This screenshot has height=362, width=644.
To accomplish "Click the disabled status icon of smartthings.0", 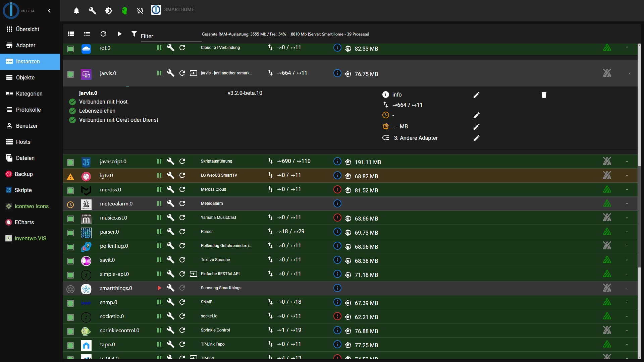I will 70,289.
